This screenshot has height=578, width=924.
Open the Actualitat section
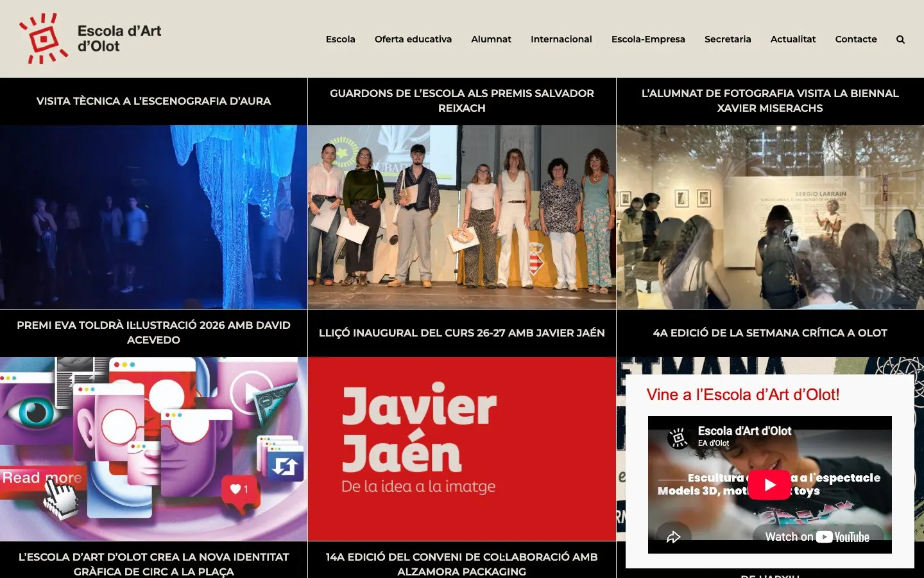pyautogui.click(x=793, y=39)
